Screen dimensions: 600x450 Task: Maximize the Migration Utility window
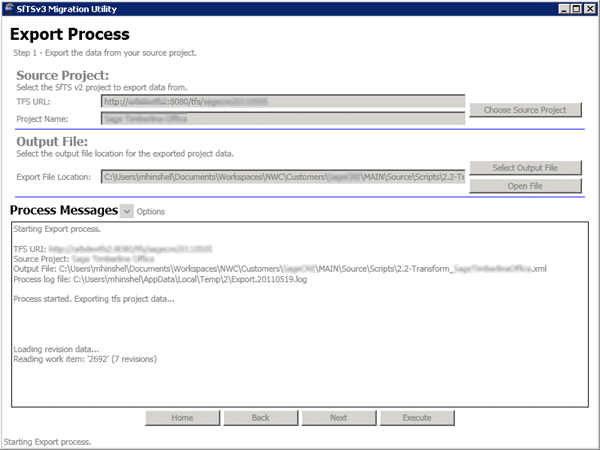tap(576, 9)
